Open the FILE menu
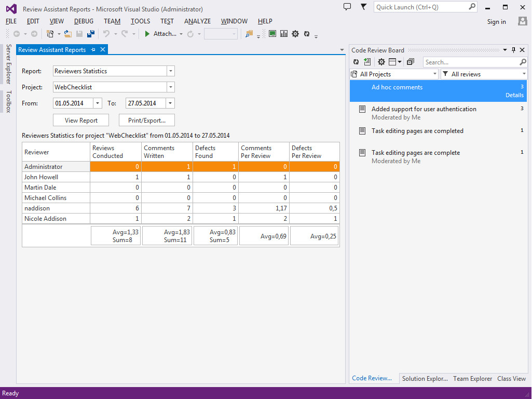This screenshot has width=532, height=399. (11, 21)
